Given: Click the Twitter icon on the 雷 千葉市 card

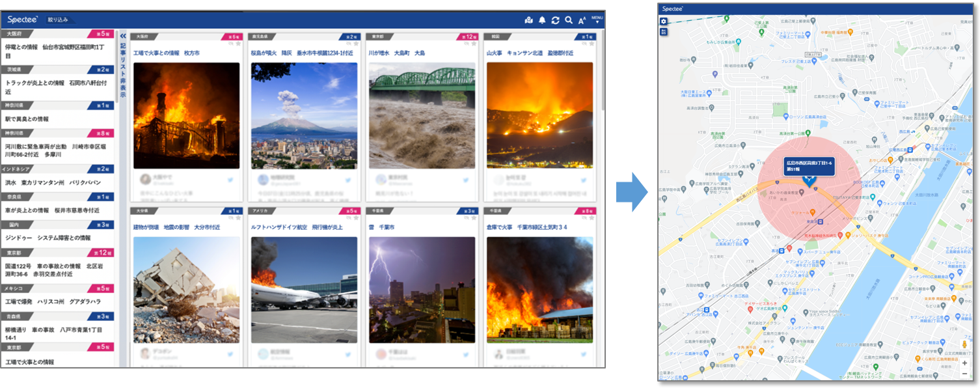Looking at the screenshot, I should (465, 354).
